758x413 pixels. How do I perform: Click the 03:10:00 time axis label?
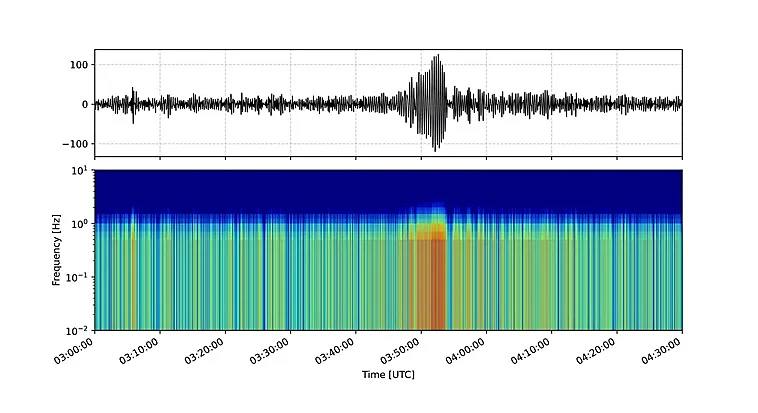click(x=139, y=351)
